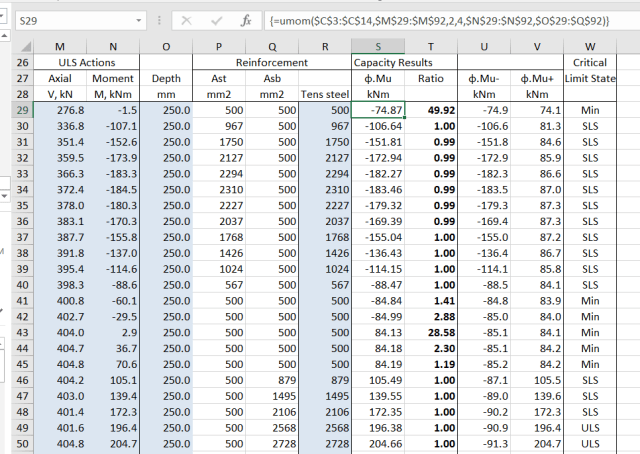
Task: Select row 43 header
Action: pos(23,333)
